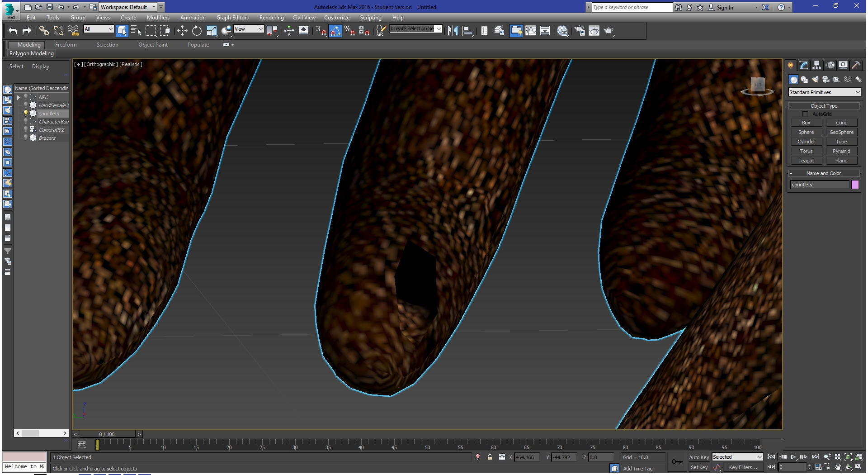Open the Workspace Default dropdown
Image resolution: width=868 pixels, height=475 pixels.
[x=127, y=7]
